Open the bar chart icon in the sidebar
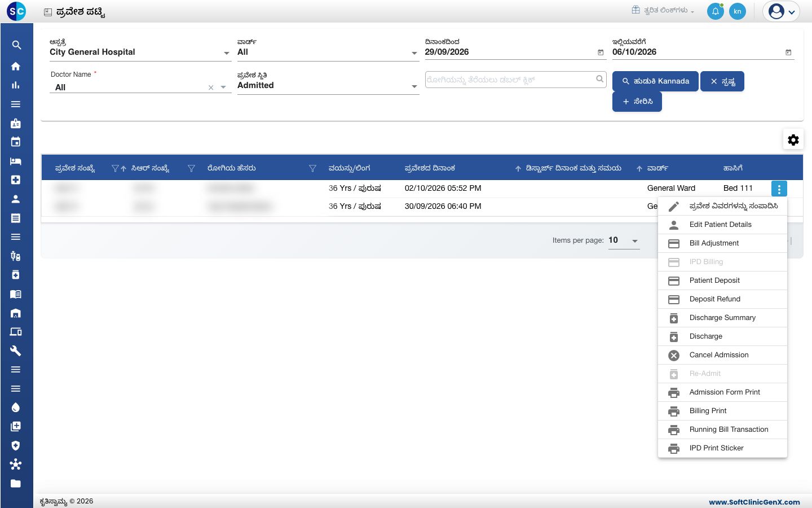812x508 pixels. [16, 85]
